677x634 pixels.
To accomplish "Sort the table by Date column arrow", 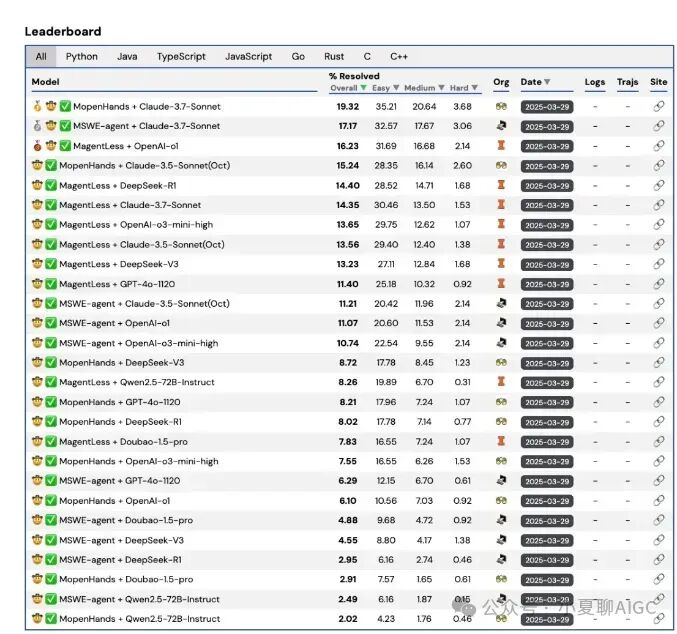I will [547, 82].
